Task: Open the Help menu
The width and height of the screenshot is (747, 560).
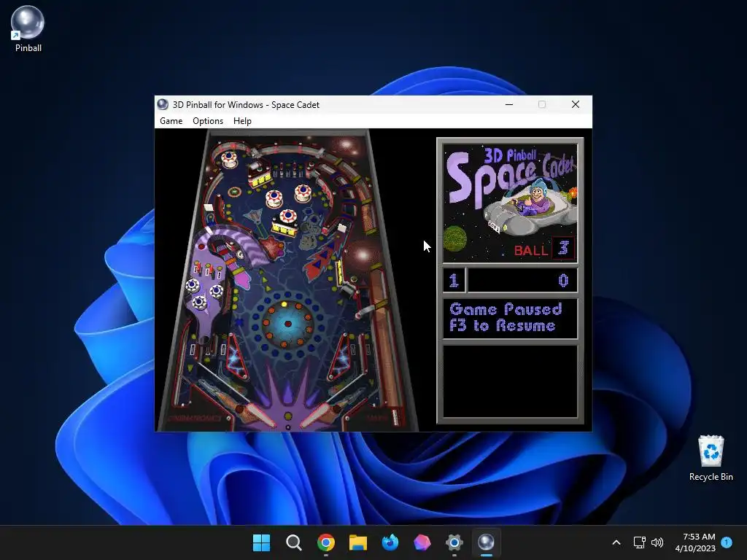Action: pyautogui.click(x=242, y=121)
